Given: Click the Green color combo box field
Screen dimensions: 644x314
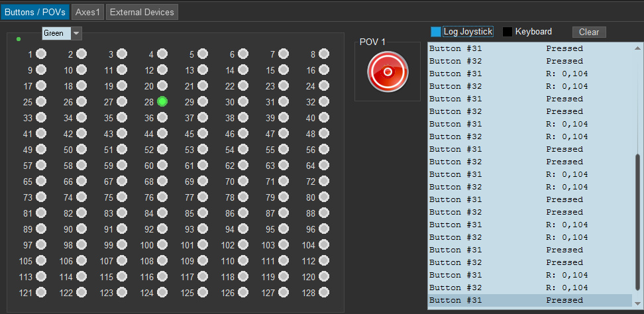Looking at the screenshot, I should 56,33.
